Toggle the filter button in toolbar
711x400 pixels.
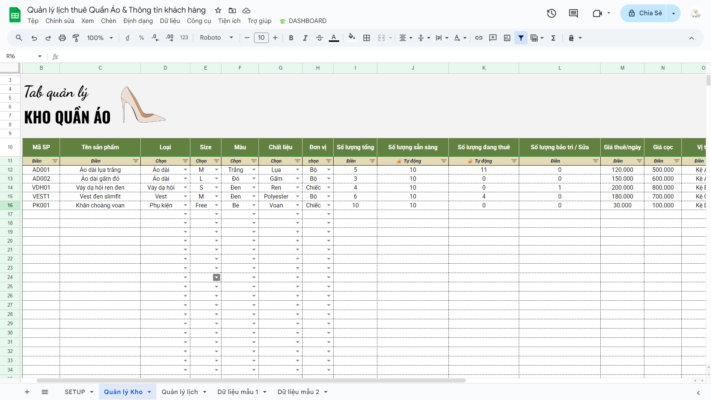(521, 38)
